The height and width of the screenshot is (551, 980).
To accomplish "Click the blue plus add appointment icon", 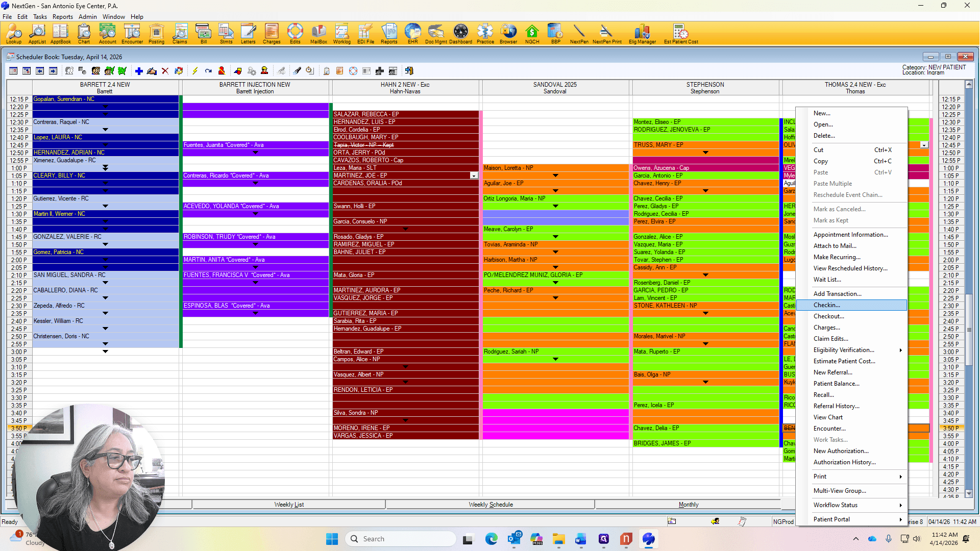I will coord(139,71).
